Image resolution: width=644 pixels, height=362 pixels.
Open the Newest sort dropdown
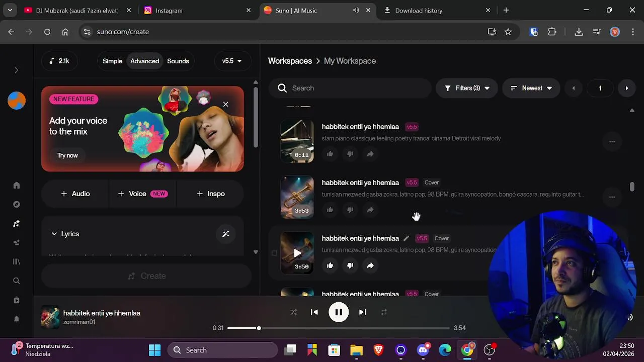(x=531, y=88)
